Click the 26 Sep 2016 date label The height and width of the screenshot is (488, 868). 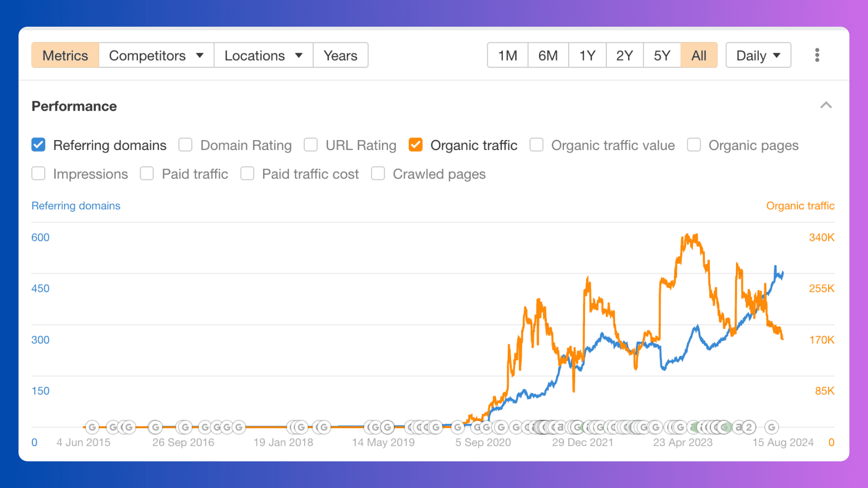pos(183,442)
